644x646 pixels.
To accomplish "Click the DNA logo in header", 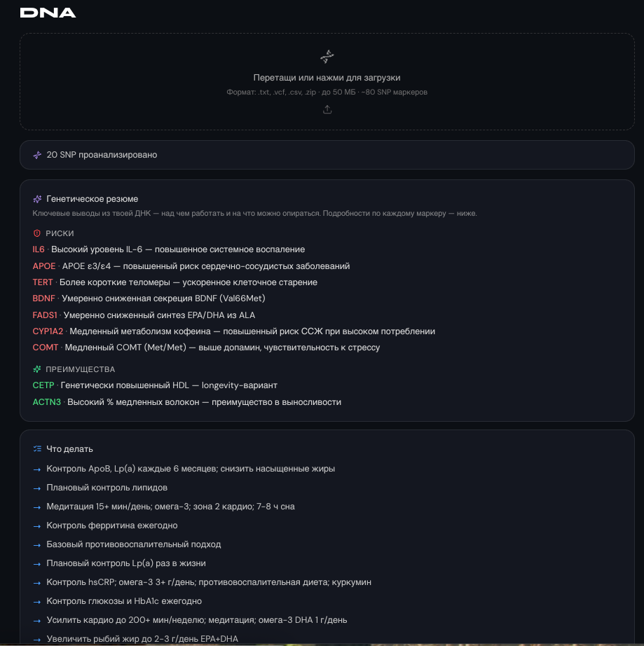I will (48, 13).
